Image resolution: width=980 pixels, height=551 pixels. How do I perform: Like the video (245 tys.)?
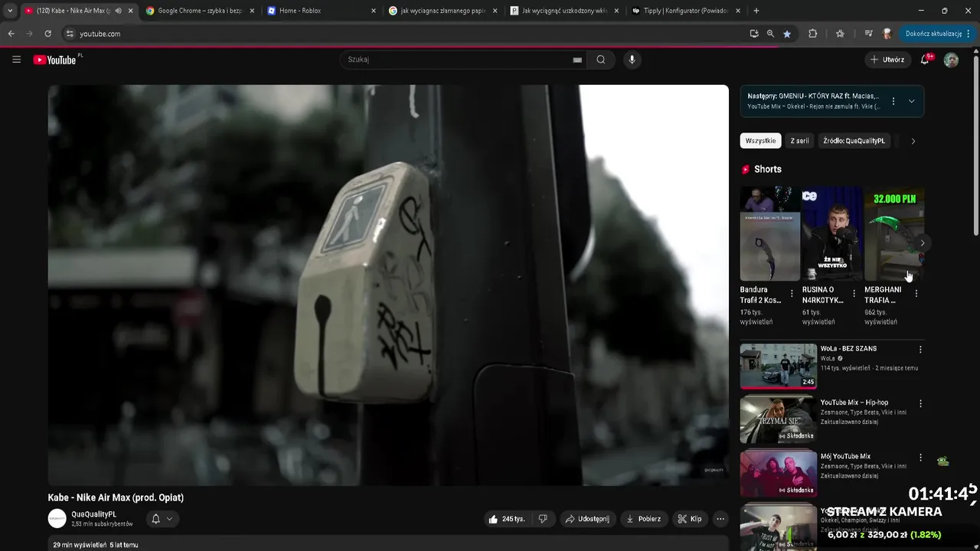click(506, 519)
